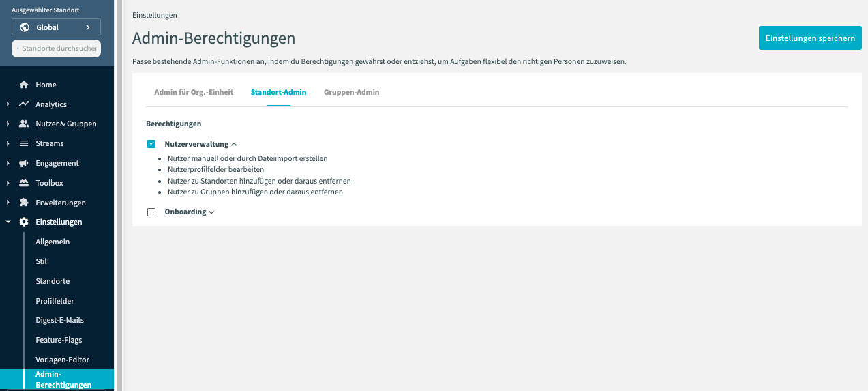Click the Toolbox briefcase icon
Screen dimensions: 868x391
point(24,183)
